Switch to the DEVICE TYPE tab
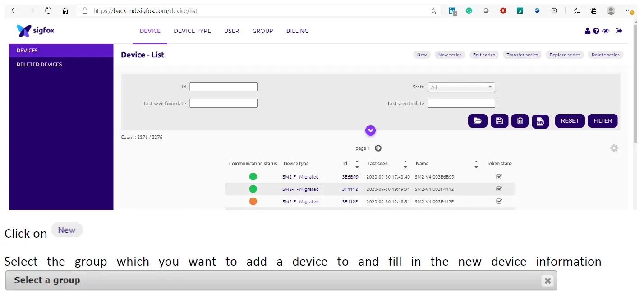This screenshot has width=644, height=294. click(x=193, y=31)
